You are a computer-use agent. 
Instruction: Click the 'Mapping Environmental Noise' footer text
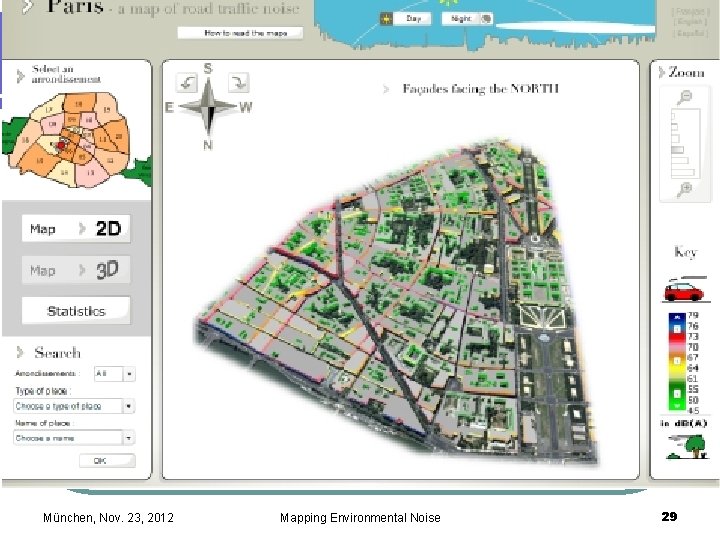click(360, 518)
